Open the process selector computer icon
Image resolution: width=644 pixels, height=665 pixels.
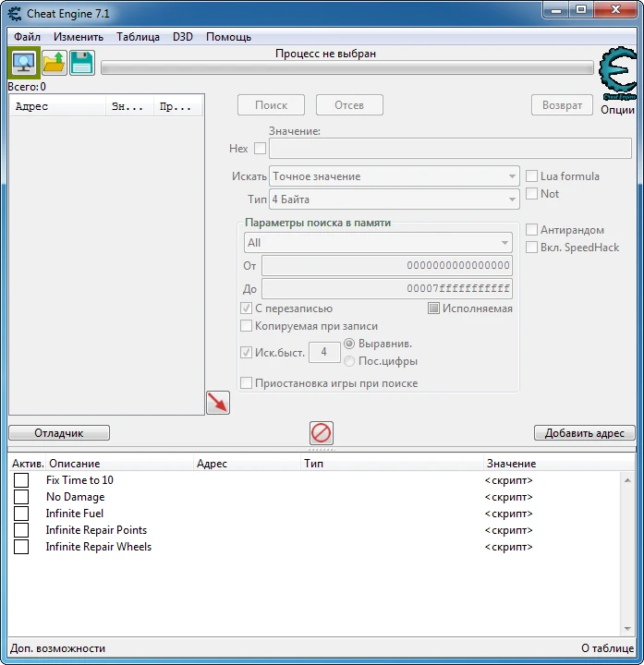24,63
